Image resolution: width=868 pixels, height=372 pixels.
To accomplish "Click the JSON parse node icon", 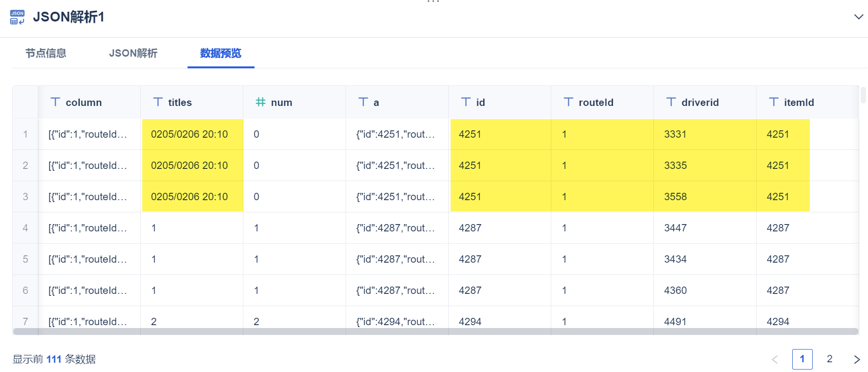I will point(17,17).
